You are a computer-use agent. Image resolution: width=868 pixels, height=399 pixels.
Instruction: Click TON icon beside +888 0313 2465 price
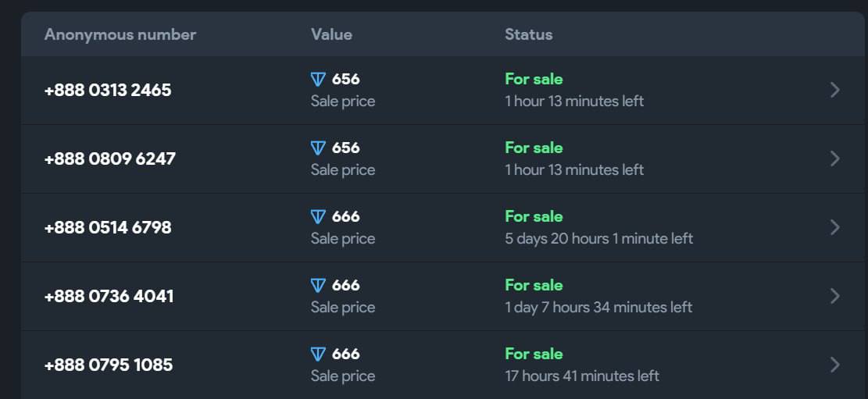click(x=318, y=80)
